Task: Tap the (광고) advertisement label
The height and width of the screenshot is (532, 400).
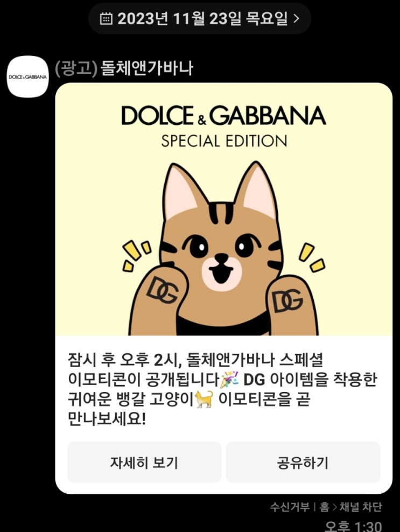Action: point(76,68)
